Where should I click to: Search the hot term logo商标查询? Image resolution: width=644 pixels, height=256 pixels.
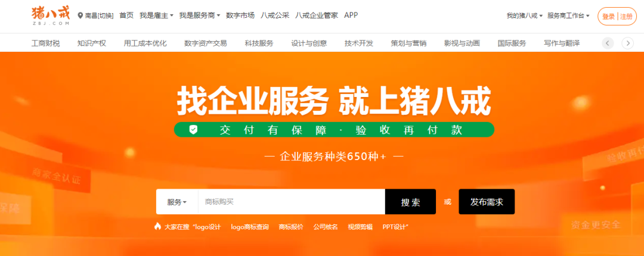tap(250, 227)
